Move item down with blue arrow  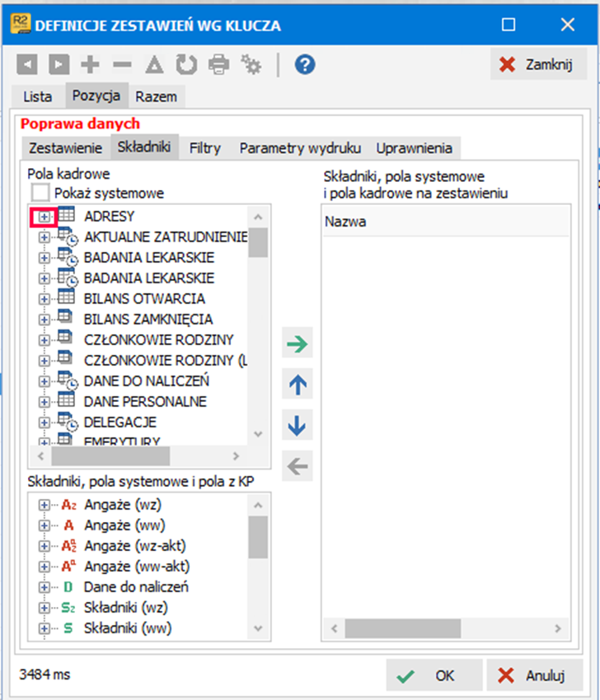click(297, 426)
